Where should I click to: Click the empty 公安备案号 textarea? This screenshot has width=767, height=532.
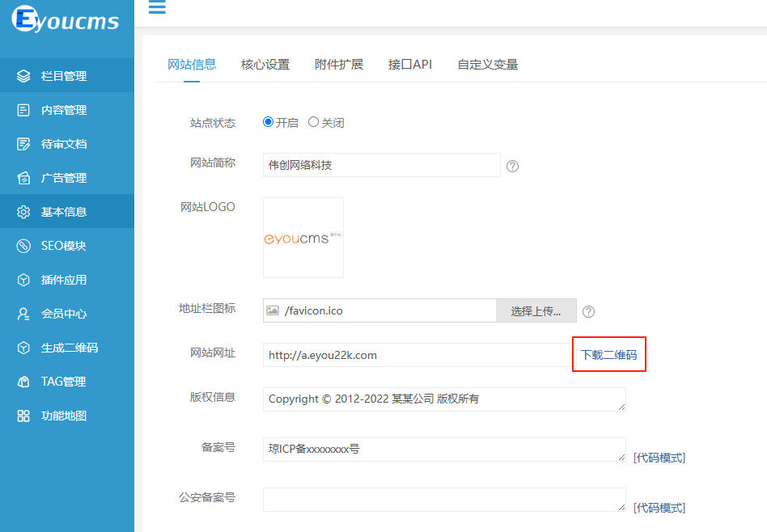(x=444, y=500)
